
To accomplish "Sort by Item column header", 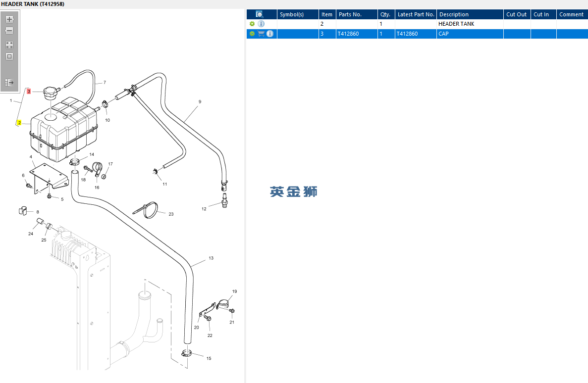I will [327, 14].
